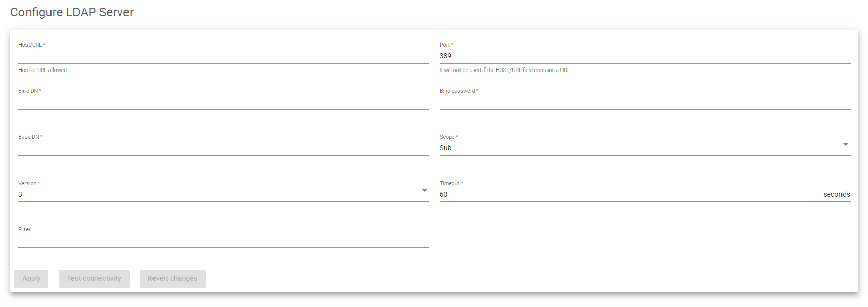The width and height of the screenshot is (868, 307).
Task: Click the seconds suffix in Timeout
Action: tap(836, 194)
